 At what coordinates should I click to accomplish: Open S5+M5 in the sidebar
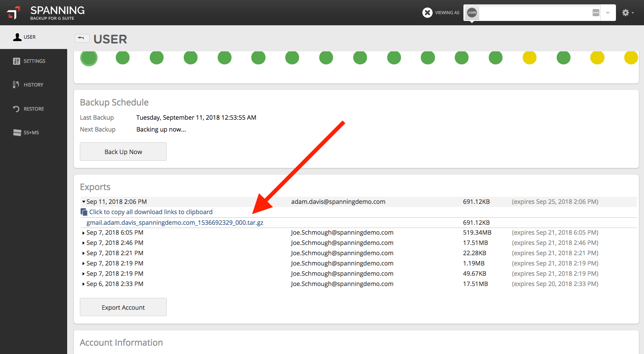coord(34,133)
